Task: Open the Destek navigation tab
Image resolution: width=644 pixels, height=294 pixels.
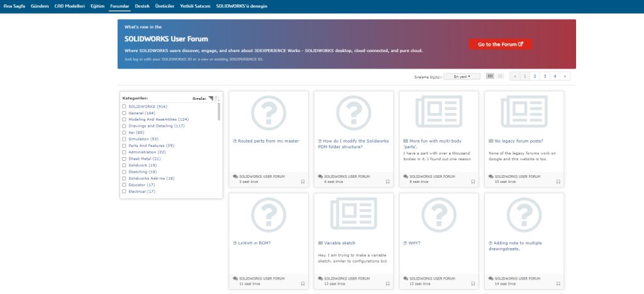Action: point(142,5)
